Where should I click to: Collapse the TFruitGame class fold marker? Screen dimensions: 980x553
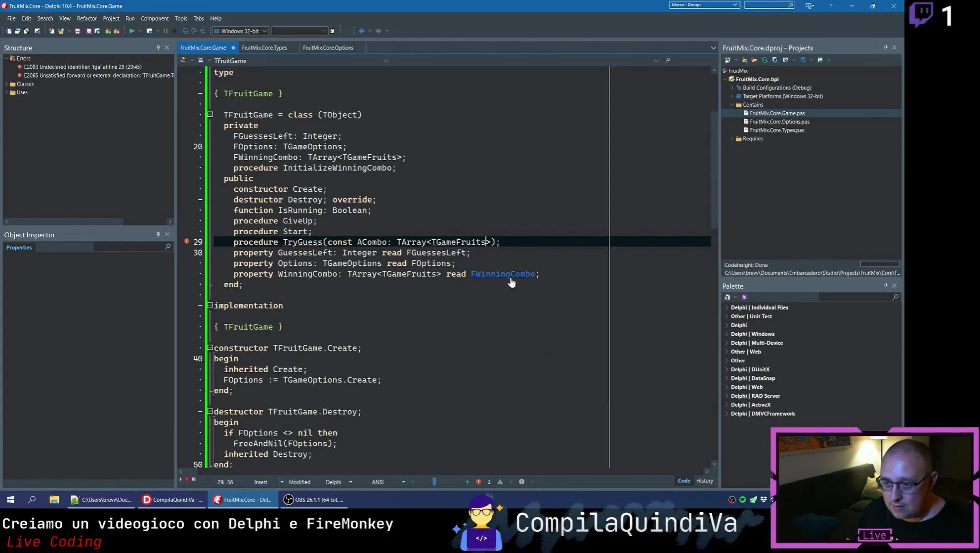210,115
